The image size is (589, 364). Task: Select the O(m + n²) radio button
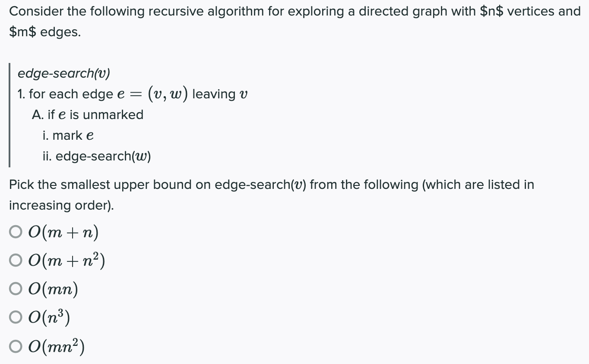[16, 260]
